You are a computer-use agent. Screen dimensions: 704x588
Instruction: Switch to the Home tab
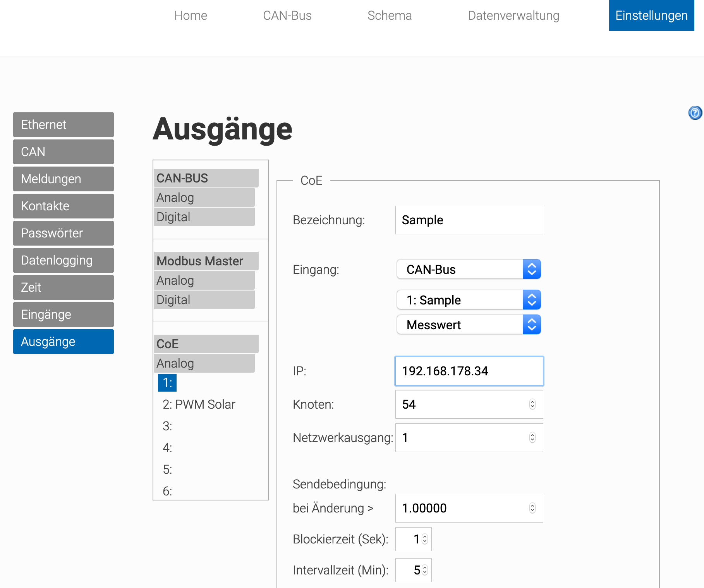coord(191,15)
